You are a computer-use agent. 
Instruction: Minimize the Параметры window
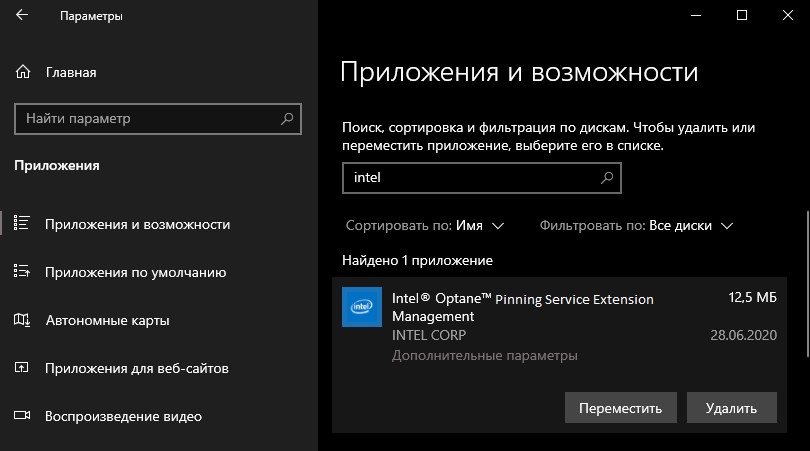pos(696,15)
